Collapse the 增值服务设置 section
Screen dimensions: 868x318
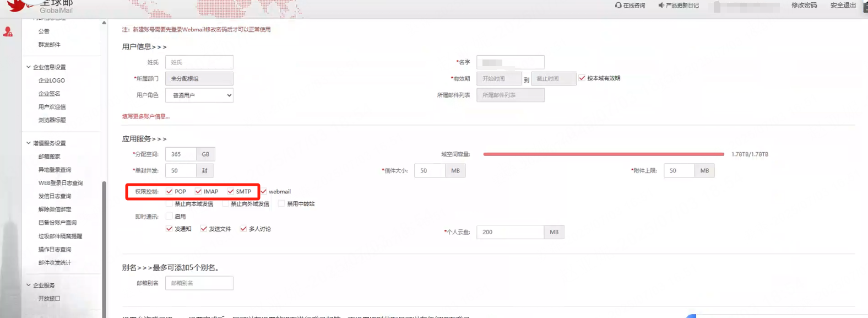click(x=29, y=143)
